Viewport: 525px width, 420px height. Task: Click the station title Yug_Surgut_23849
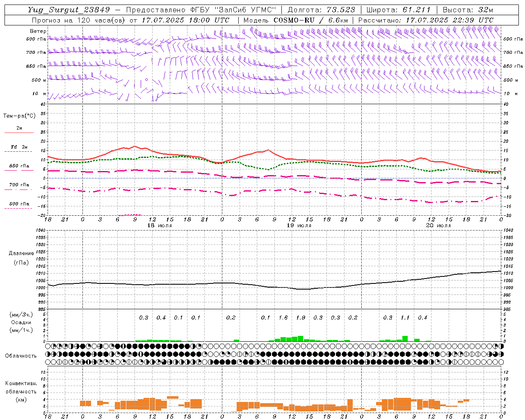coord(69,10)
